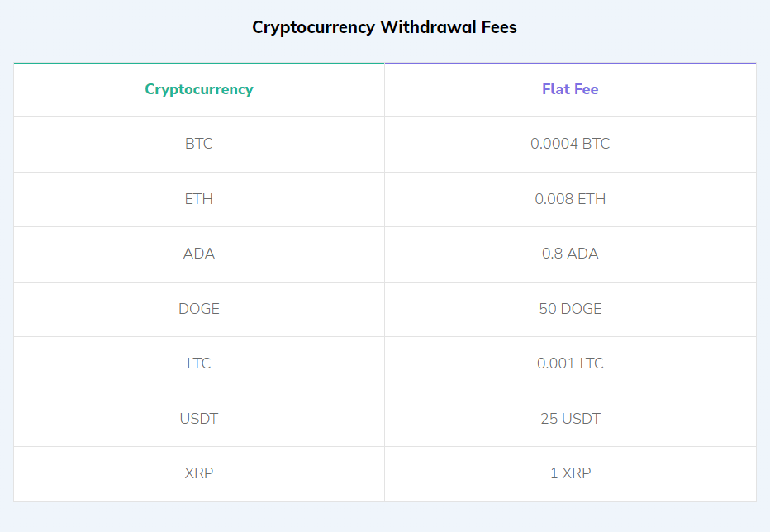770x532 pixels.
Task: Click the 25 USDT fee value
Action: click(x=570, y=419)
